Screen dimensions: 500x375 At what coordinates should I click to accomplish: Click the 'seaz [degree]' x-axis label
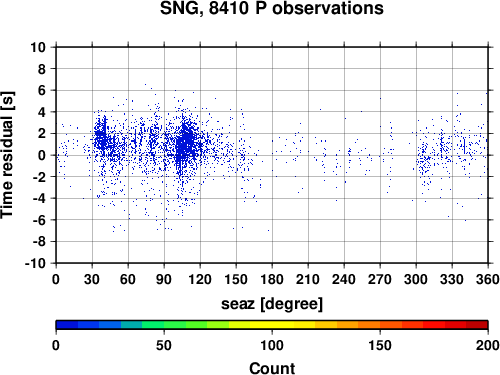coord(272,304)
